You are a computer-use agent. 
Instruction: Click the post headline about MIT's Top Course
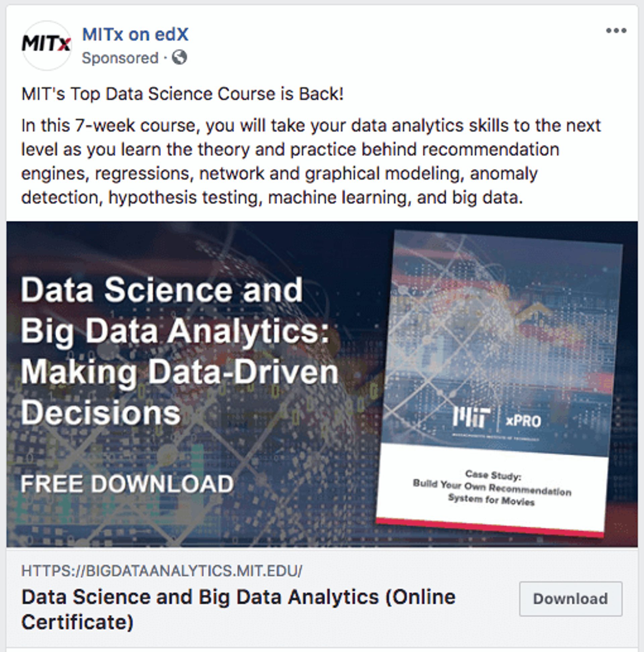pos(182,94)
